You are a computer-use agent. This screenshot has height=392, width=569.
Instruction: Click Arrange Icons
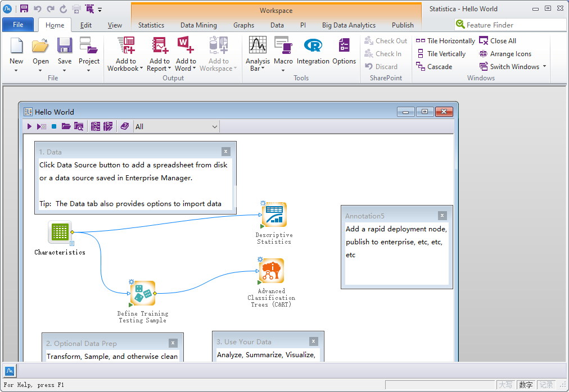pos(505,54)
